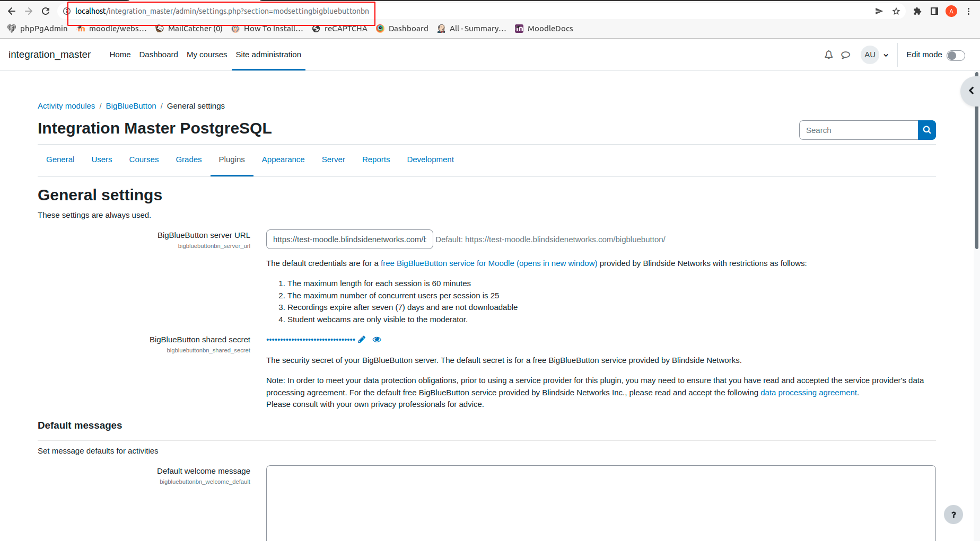Expand the block drawer with the chevron
This screenshot has height=541, width=980.
coord(971,91)
